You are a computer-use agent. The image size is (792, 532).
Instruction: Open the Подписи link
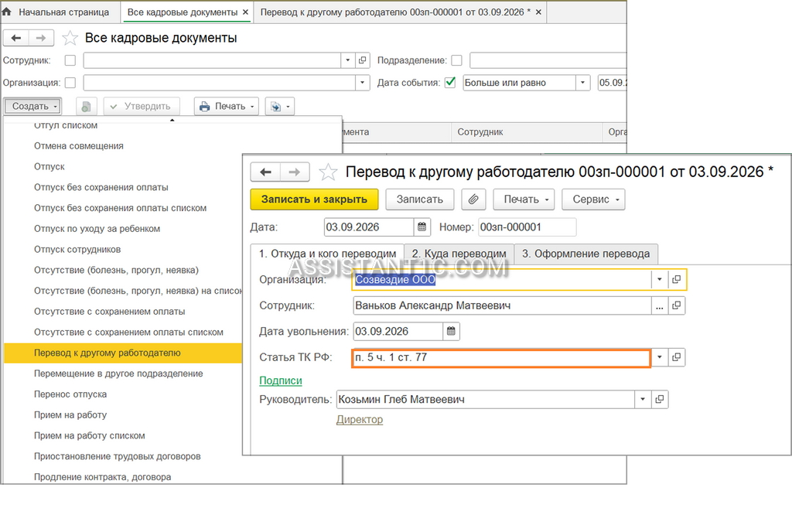(281, 380)
